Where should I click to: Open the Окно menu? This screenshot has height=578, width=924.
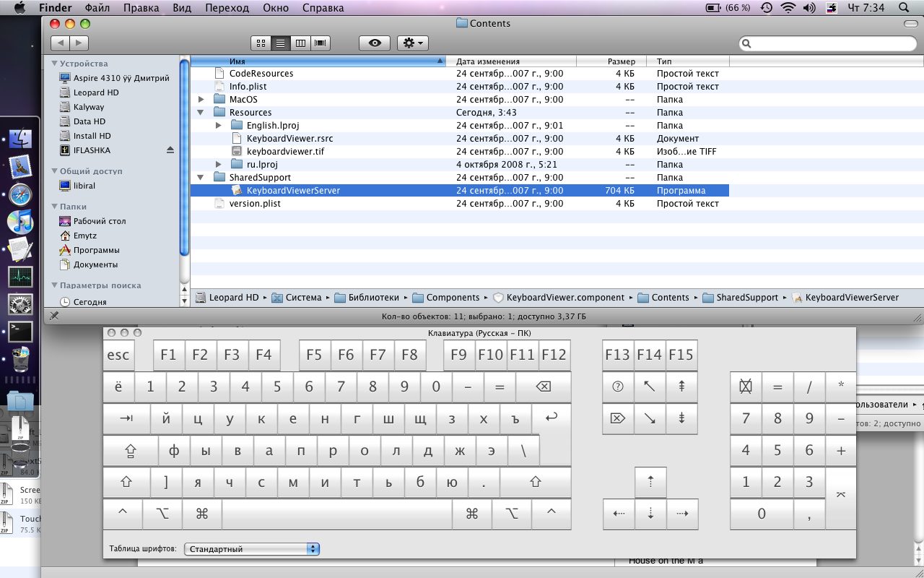(x=275, y=8)
